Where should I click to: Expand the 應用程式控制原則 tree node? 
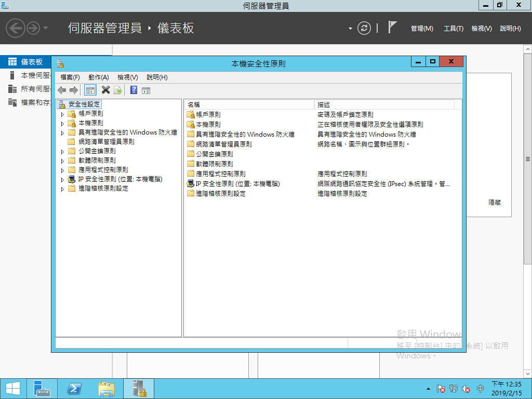(62, 170)
